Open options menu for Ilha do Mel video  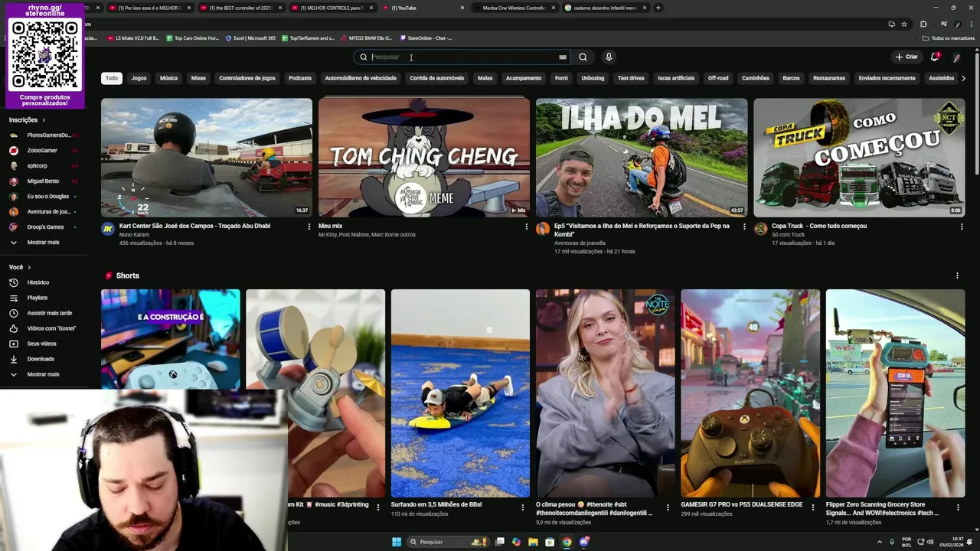(744, 227)
